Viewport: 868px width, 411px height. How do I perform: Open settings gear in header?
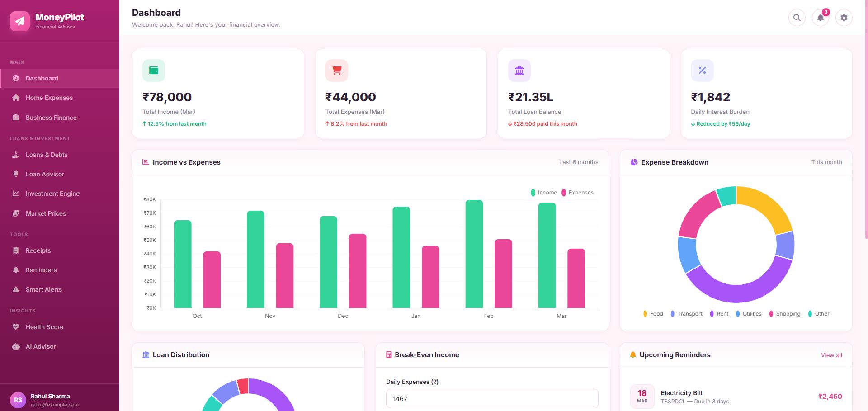844,18
